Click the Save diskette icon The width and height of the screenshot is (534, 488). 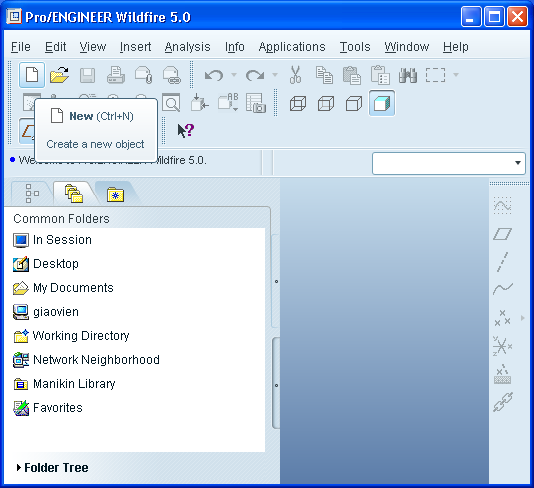click(x=87, y=75)
